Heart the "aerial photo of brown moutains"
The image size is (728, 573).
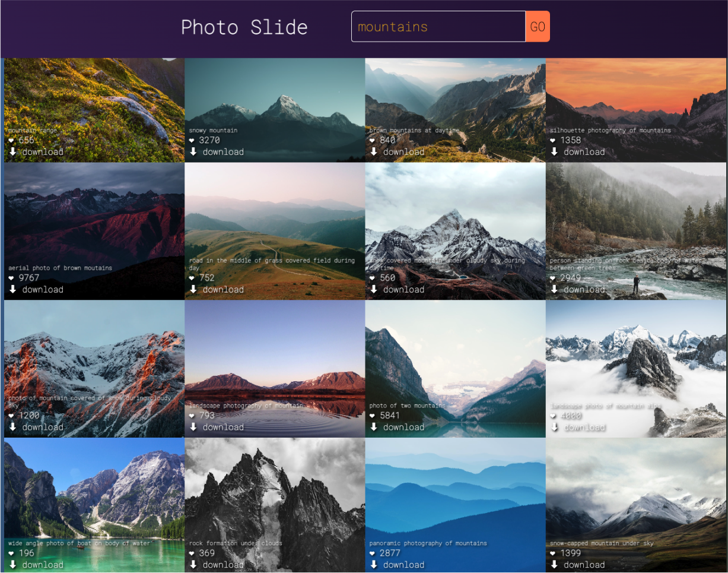click(11, 278)
